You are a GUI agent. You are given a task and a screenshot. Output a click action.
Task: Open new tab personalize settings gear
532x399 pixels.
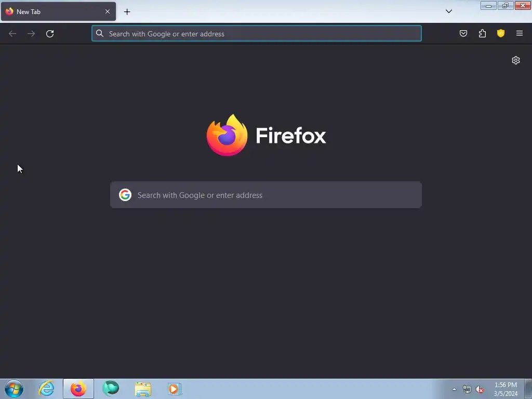tap(516, 60)
